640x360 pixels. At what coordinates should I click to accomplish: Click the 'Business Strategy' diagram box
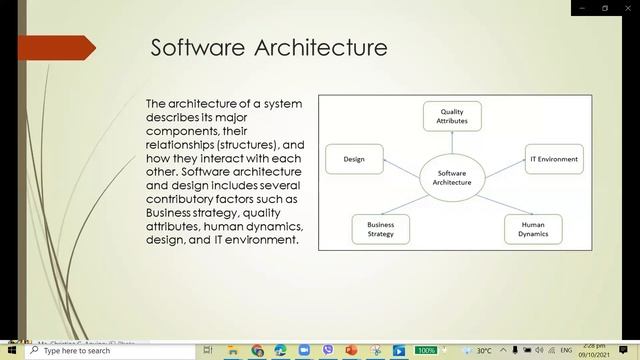pyautogui.click(x=381, y=229)
